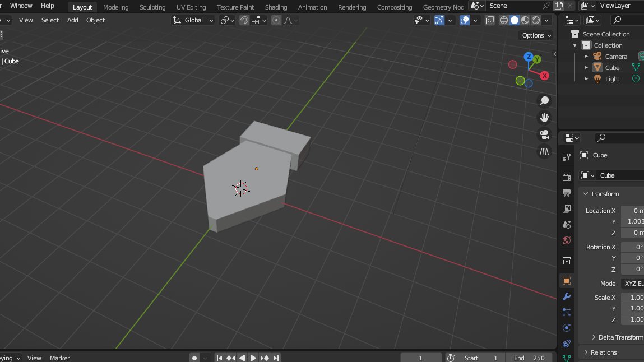
Task: Open the Sculpting workspace tab
Action: (152, 7)
